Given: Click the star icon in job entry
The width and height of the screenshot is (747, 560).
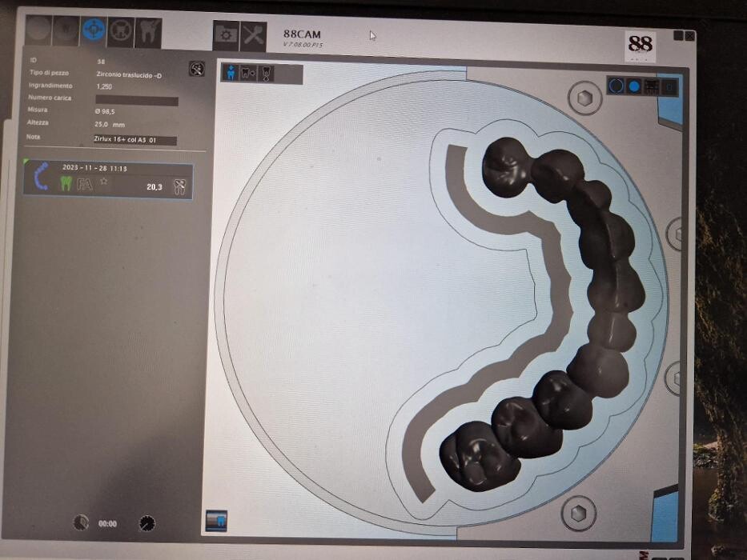Looking at the screenshot, I should 103,182.
